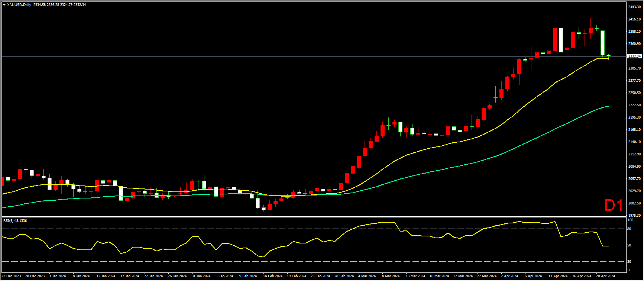Click the 3 Jan 2024 date label

point(58,276)
